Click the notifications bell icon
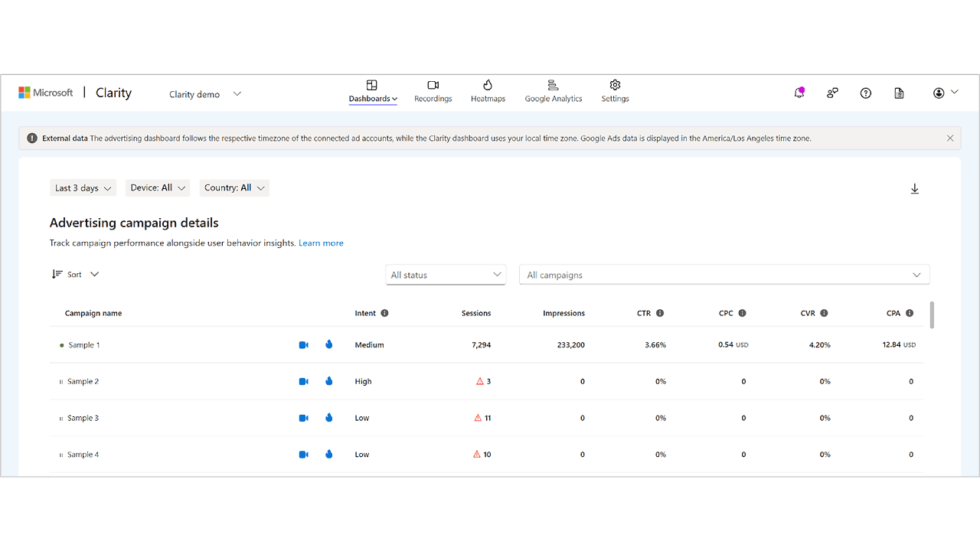This screenshot has height=551, width=980. pos(799,93)
